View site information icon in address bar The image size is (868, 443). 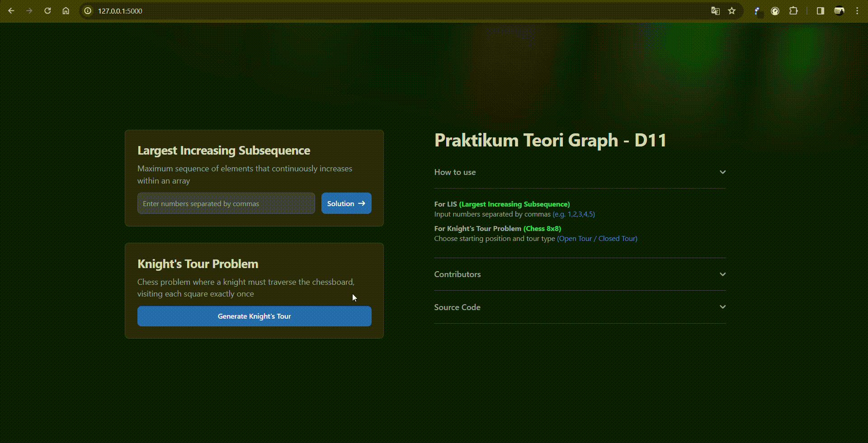coord(88,11)
